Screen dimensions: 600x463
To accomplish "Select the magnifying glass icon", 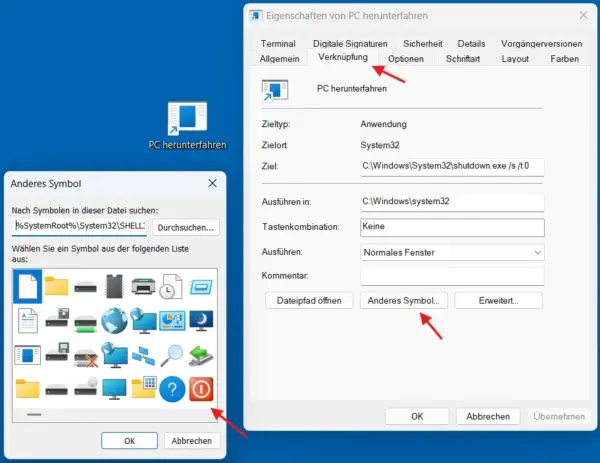I will pyautogui.click(x=171, y=355).
